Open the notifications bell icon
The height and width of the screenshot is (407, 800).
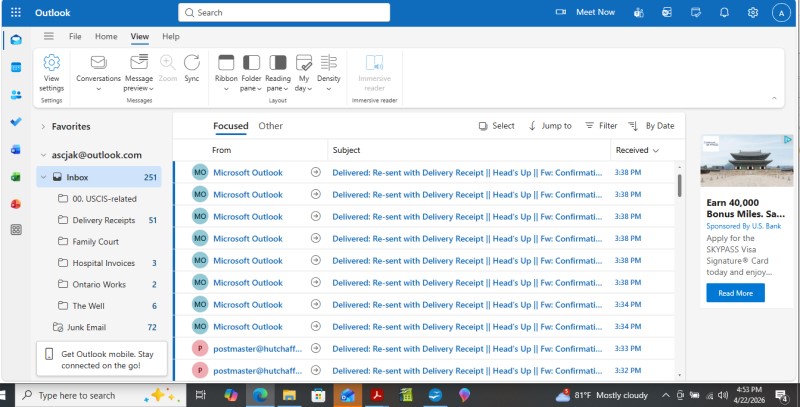point(724,13)
